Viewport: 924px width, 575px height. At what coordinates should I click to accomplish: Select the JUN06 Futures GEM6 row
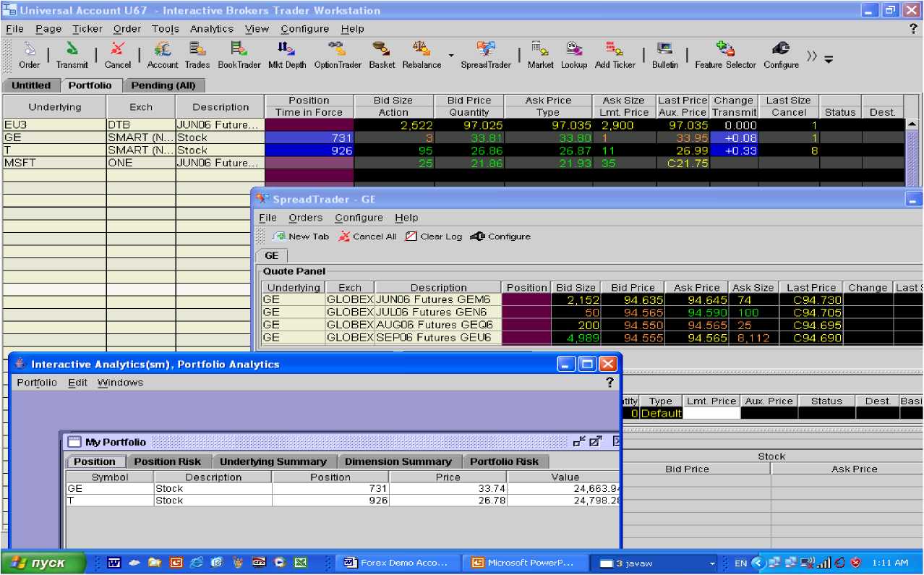(x=591, y=299)
